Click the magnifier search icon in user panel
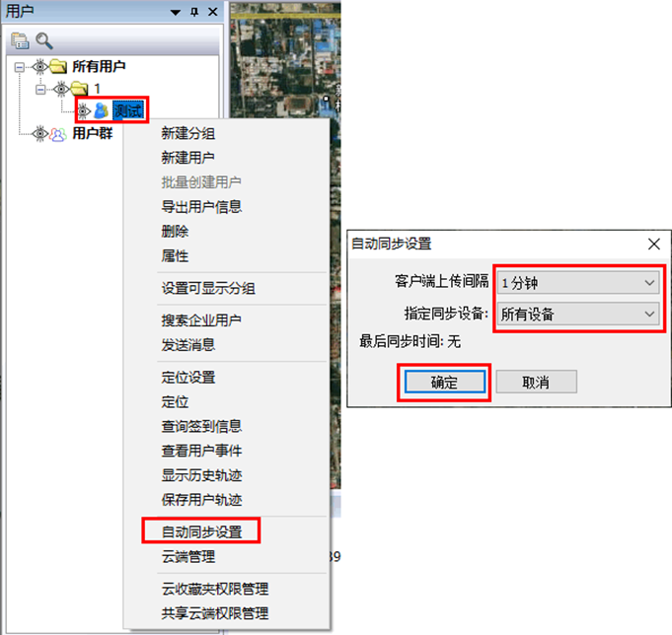The height and width of the screenshot is (635, 672). coord(44,40)
